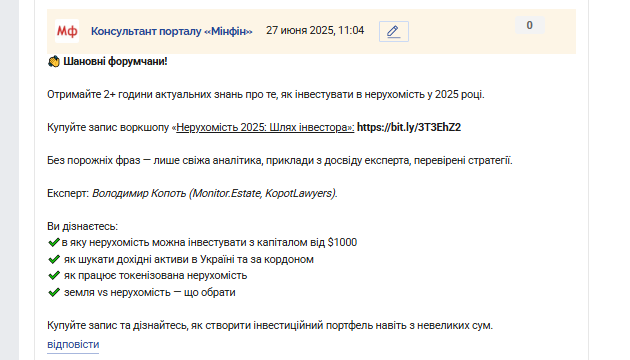This screenshot has width=630, height=360.
Task: Click the checkmark beside дохідні активи line
Action: click(x=53, y=259)
